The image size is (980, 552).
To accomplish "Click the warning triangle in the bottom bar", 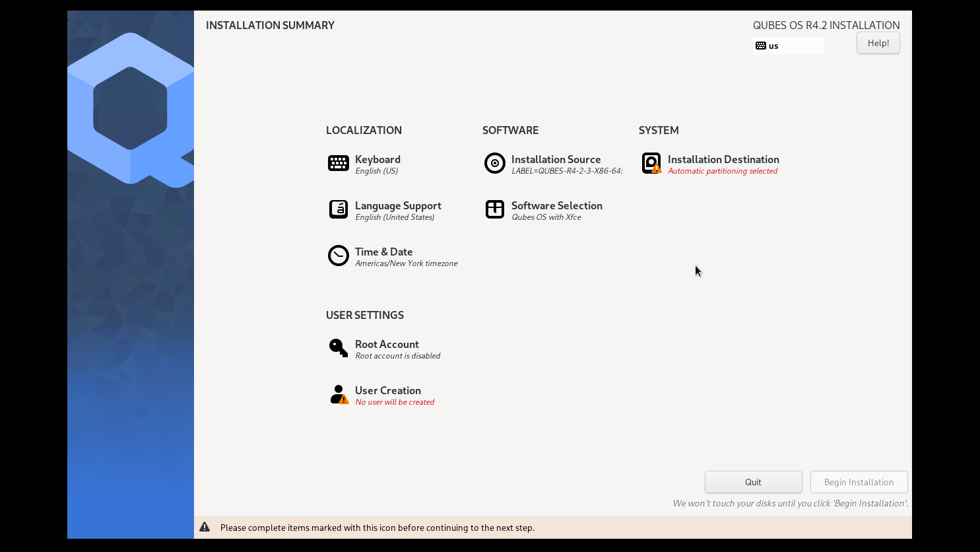I will tap(205, 527).
